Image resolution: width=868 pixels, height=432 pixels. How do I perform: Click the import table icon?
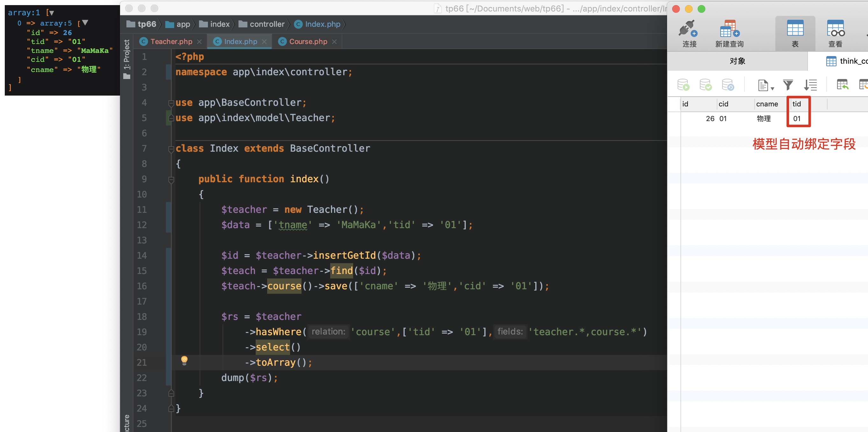(x=843, y=84)
